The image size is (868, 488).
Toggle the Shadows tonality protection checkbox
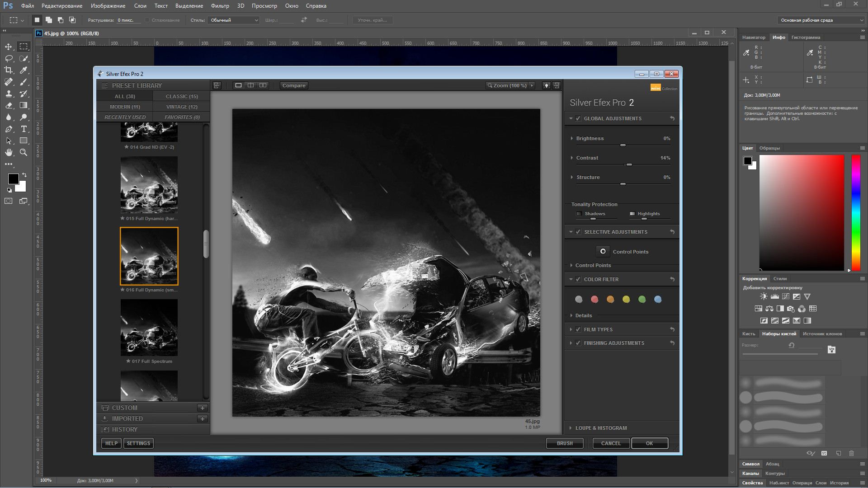pos(579,213)
